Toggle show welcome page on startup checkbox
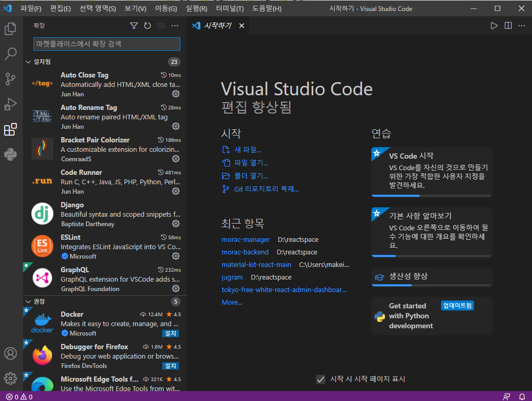This screenshot has width=532, height=401. tap(321, 379)
